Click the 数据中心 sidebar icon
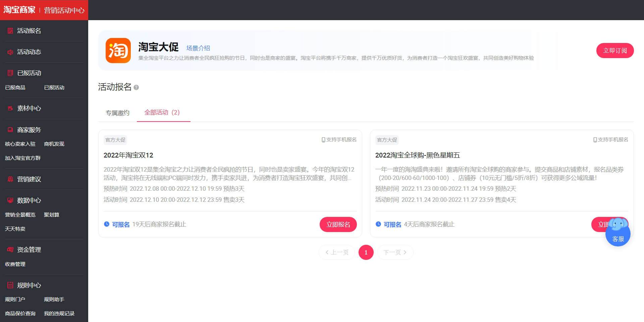Image resolution: width=644 pixels, height=322 pixels. (x=9, y=200)
